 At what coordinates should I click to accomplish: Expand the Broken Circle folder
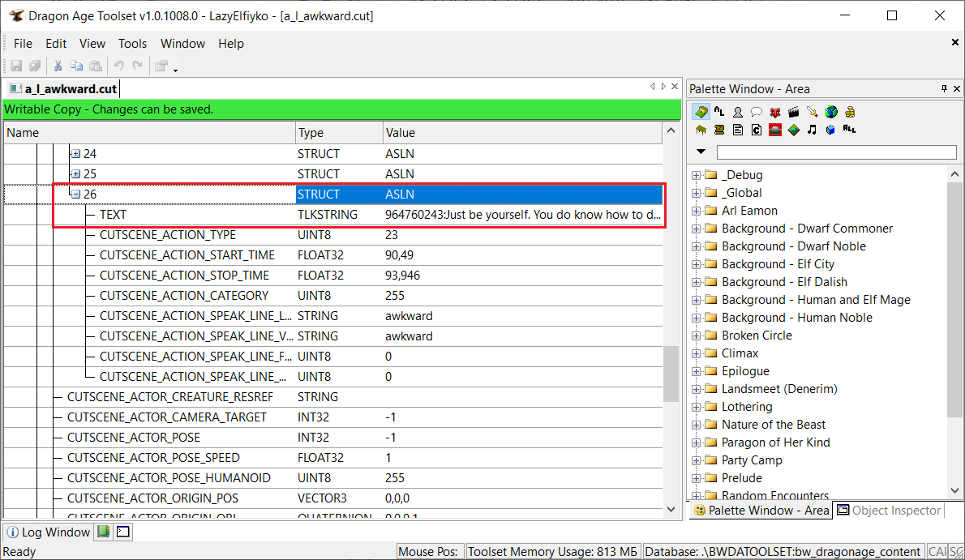[696, 336]
